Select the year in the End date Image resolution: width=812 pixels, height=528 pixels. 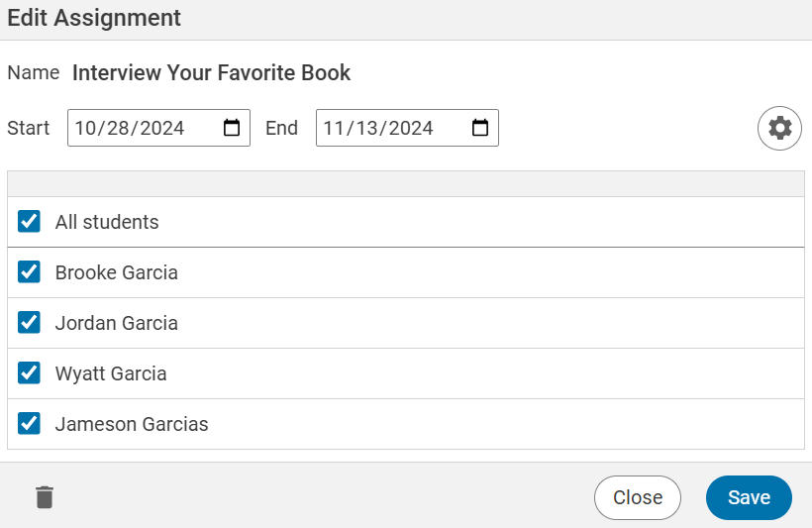click(x=410, y=128)
